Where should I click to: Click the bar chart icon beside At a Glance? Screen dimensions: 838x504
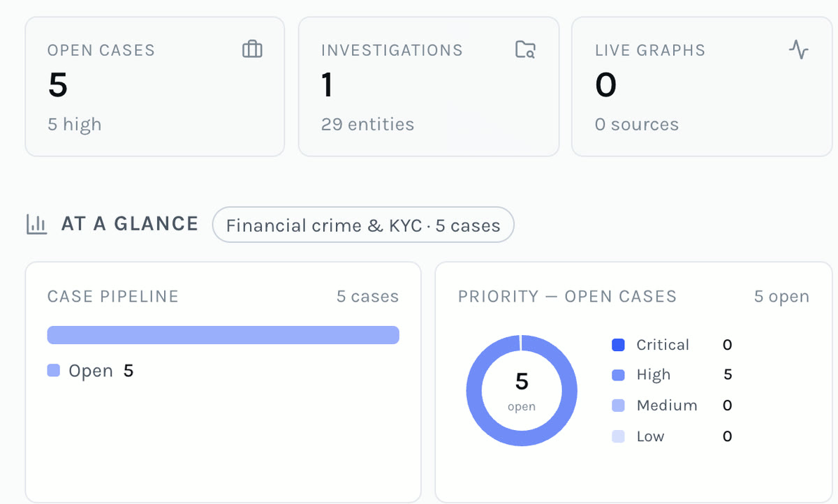[36, 224]
